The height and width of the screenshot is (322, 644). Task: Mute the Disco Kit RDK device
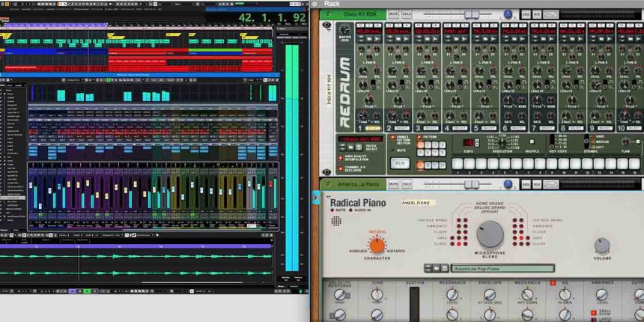[394, 14]
